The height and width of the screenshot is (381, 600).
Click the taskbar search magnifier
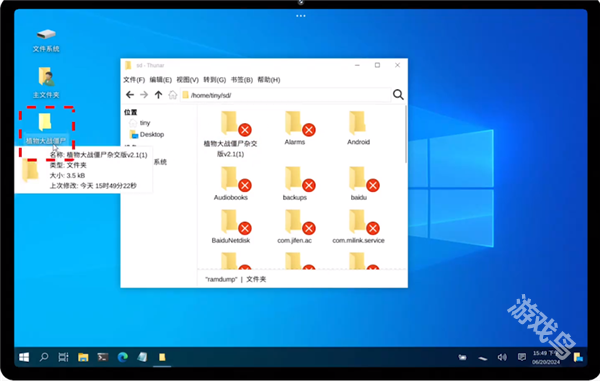tap(44, 357)
